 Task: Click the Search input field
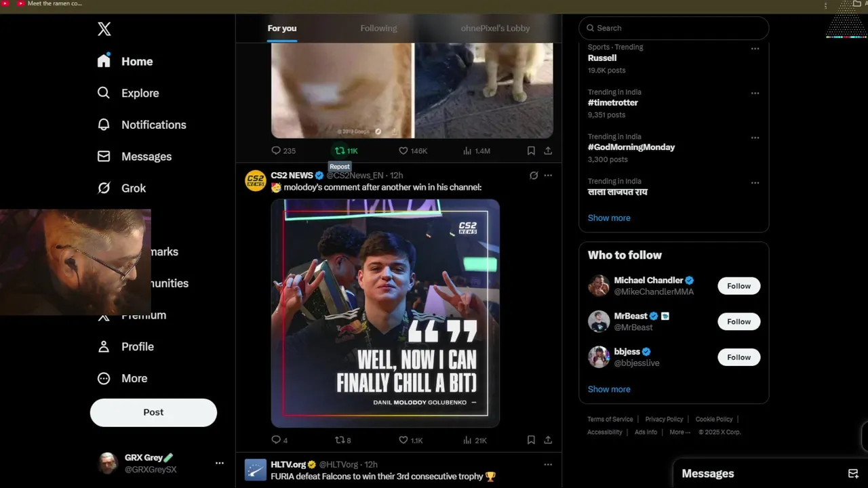click(673, 28)
